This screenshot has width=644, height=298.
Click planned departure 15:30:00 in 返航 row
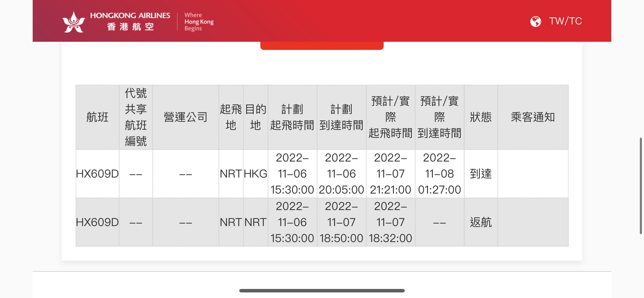292,222
